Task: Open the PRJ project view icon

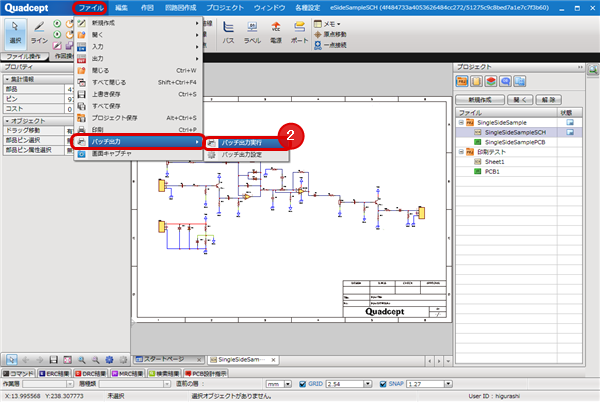Action: tap(462, 81)
